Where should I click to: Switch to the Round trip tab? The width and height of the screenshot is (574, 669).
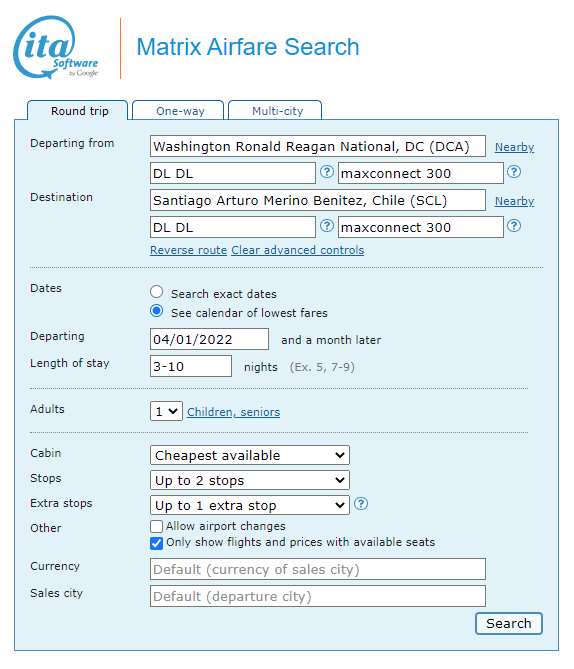pos(78,111)
